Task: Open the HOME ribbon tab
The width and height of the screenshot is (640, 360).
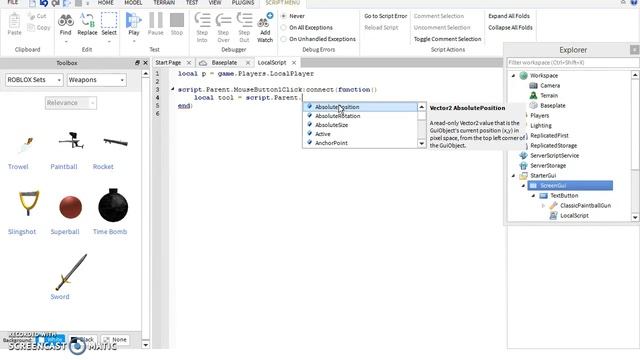Action: [x=106, y=3]
